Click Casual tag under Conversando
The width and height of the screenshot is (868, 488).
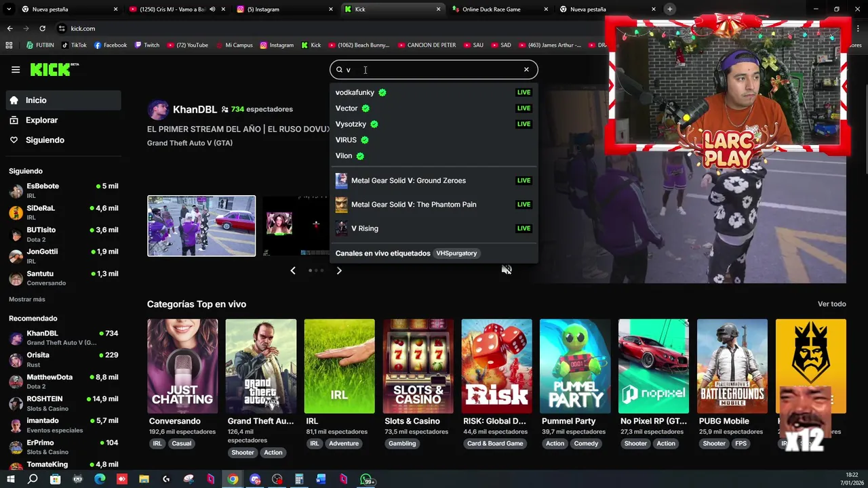[181, 443]
